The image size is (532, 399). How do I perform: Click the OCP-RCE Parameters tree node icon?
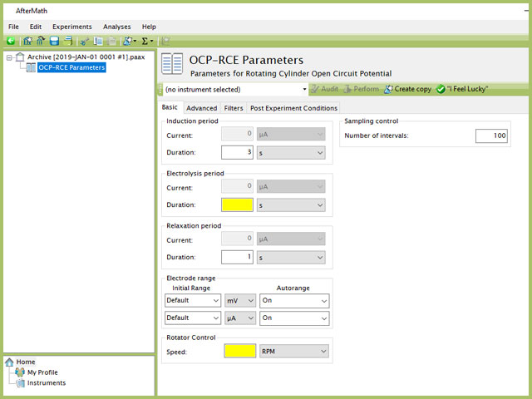click(x=31, y=67)
